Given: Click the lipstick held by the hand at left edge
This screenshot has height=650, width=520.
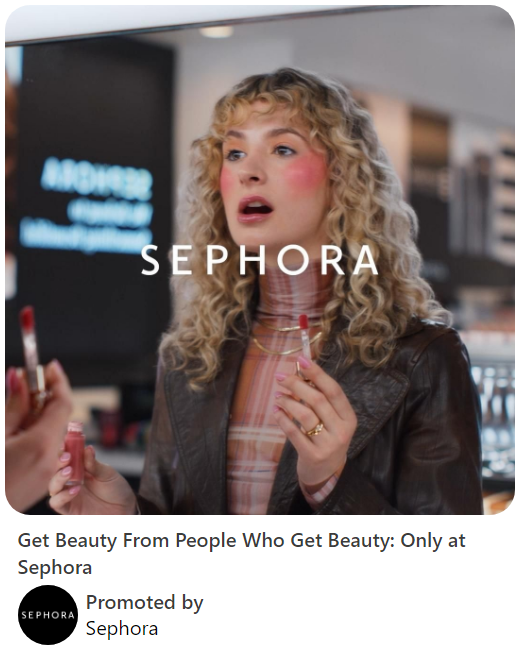Looking at the screenshot, I should tap(32, 357).
